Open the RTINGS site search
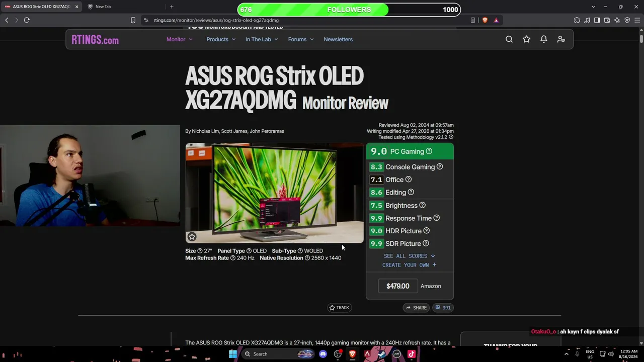The width and height of the screenshot is (644, 362). point(509,39)
